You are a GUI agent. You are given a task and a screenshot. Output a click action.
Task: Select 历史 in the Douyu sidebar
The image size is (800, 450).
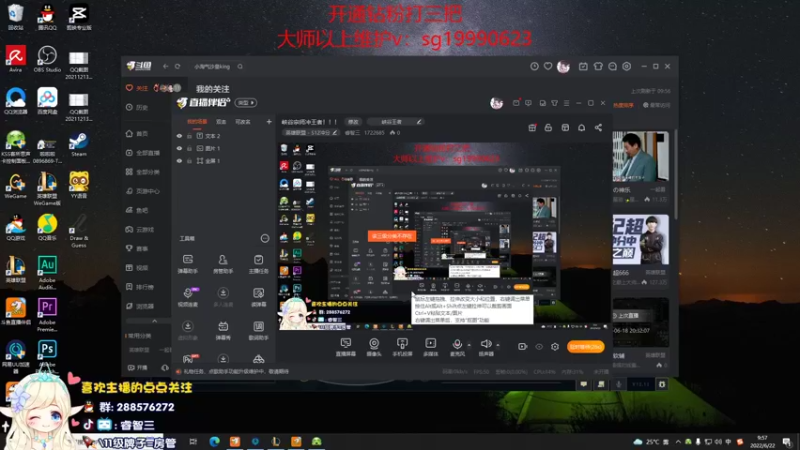pos(137,108)
